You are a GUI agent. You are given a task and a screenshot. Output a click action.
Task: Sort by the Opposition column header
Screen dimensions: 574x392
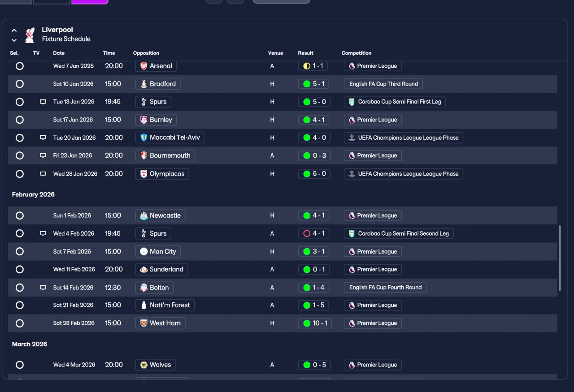pyautogui.click(x=146, y=53)
